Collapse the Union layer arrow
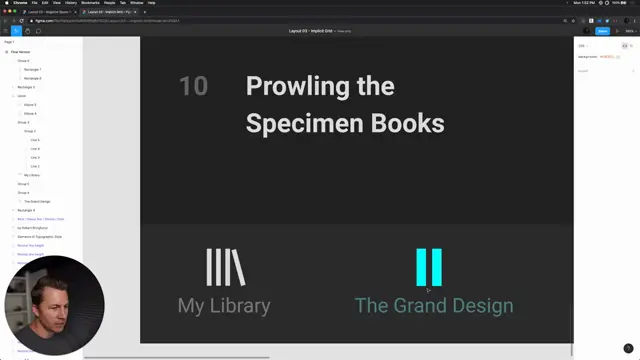Screen dimensions: 640x360 tap(13, 96)
